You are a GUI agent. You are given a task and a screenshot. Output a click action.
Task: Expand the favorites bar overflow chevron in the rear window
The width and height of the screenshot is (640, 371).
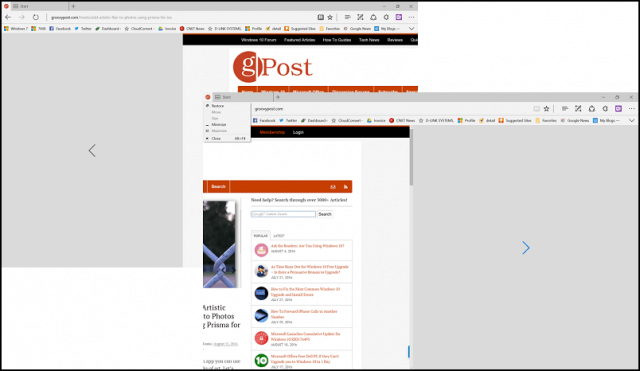(x=411, y=29)
